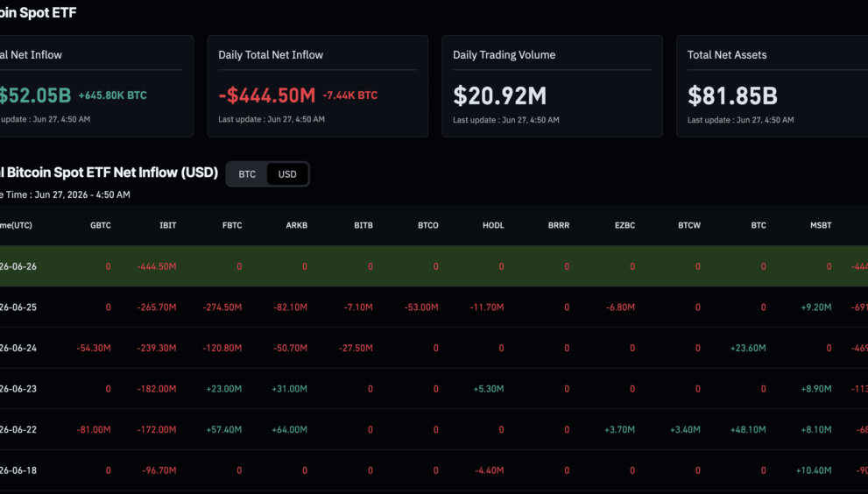Click the FBTC column header

tap(232, 225)
